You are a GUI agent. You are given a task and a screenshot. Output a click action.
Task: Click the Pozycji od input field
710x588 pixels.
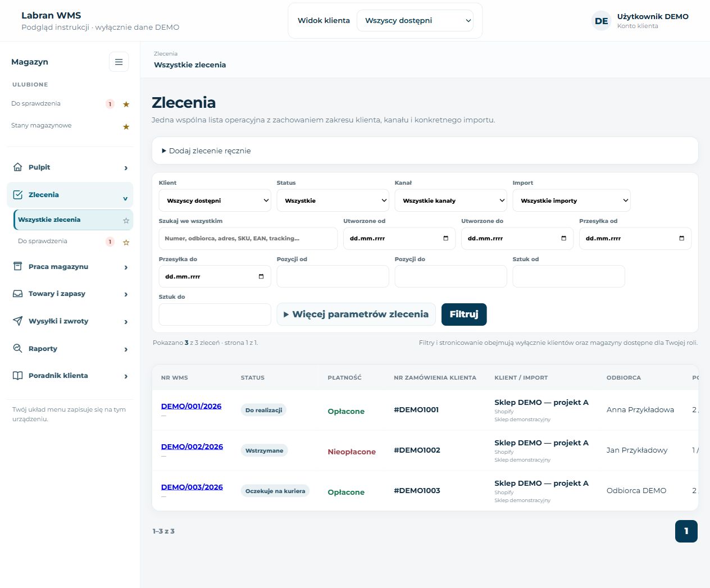[333, 277]
